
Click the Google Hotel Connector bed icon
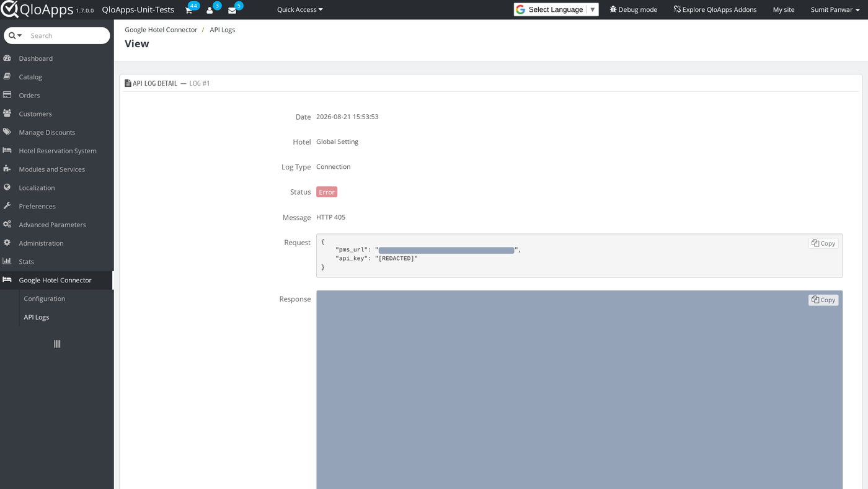(7, 280)
